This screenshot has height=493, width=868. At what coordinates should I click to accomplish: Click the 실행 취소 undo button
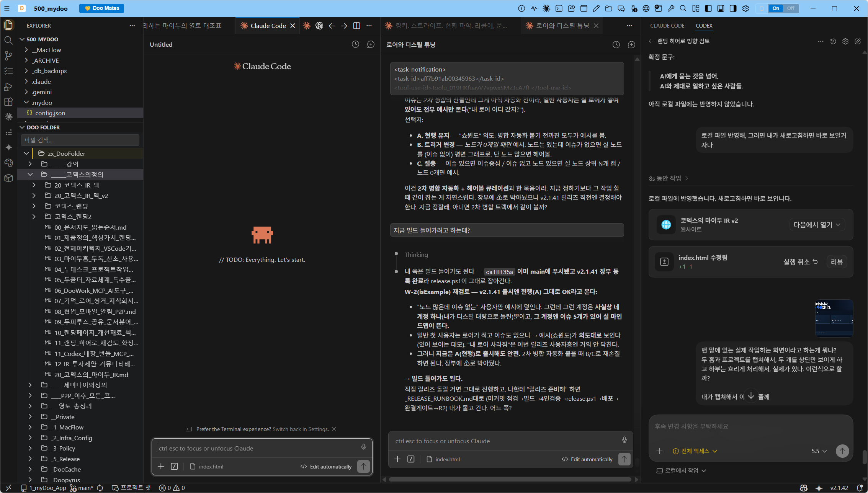pos(800,262)
